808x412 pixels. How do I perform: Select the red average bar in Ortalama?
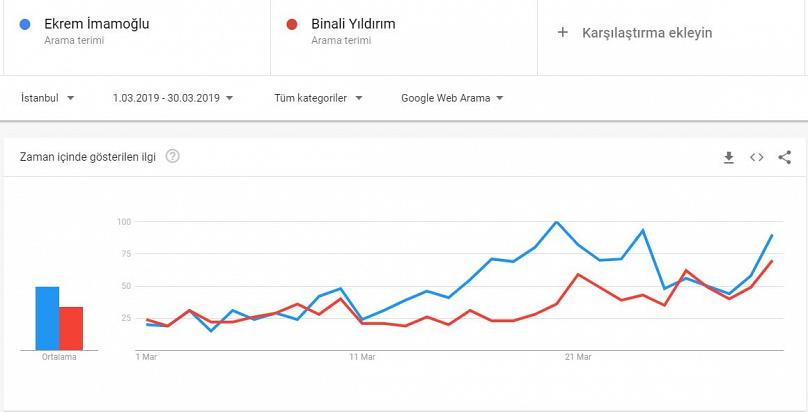[71, 329]
